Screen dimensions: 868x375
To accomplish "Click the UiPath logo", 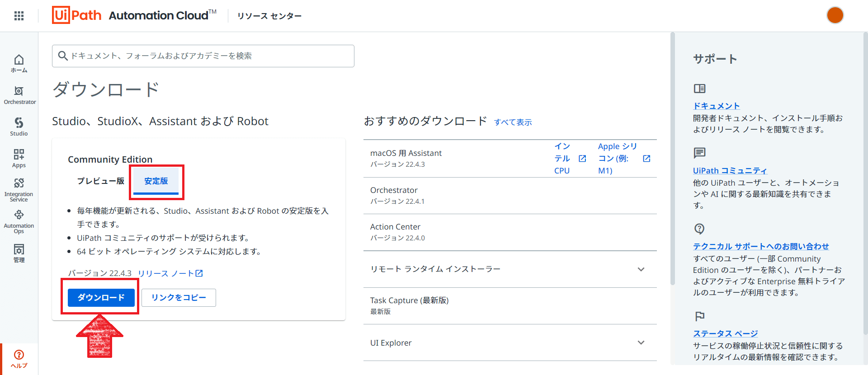I will pos(77,15).
